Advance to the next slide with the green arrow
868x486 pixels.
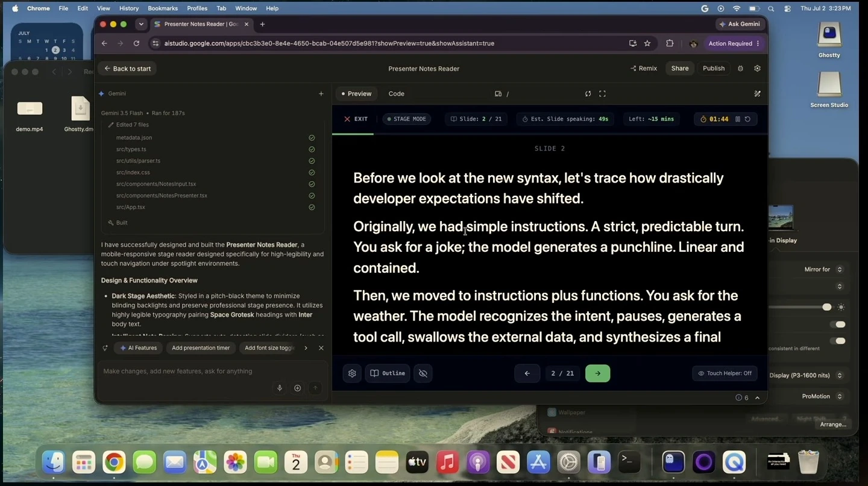click(597, 373)
